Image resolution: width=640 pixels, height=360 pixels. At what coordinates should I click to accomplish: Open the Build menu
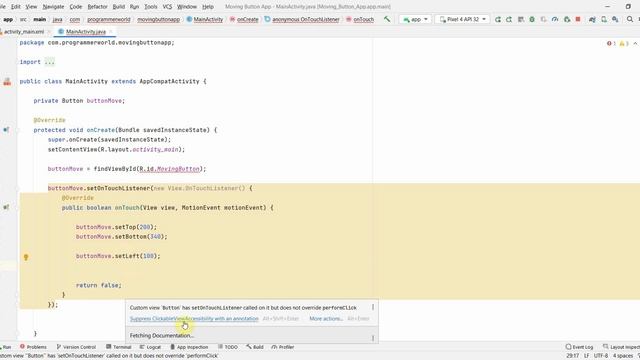[x=119, y=7]
